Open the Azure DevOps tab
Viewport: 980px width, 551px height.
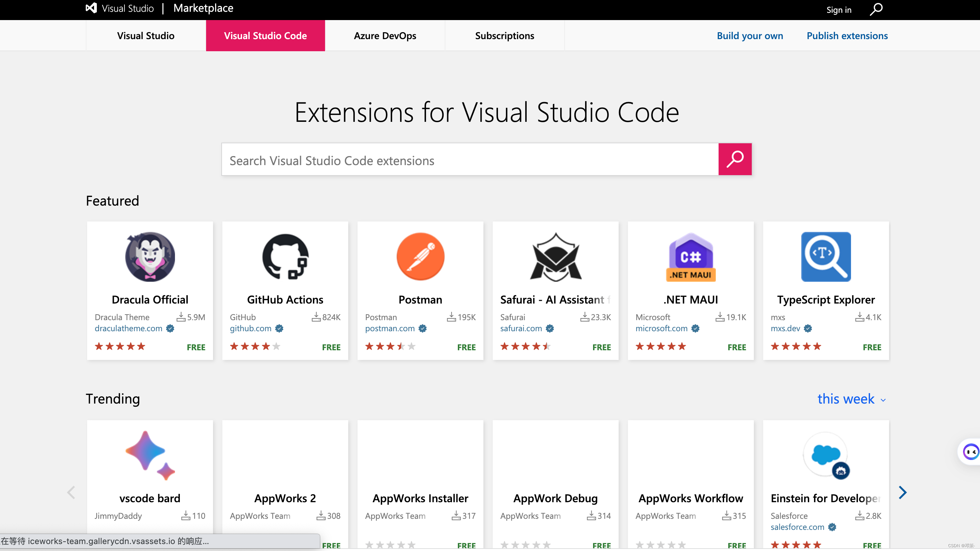(385, 35)
